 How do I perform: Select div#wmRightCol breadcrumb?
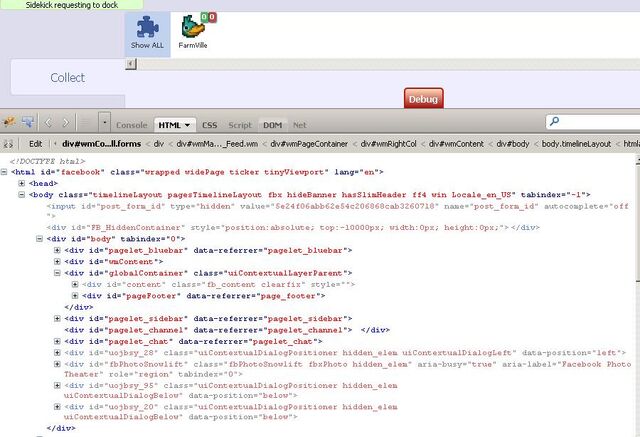389,144
